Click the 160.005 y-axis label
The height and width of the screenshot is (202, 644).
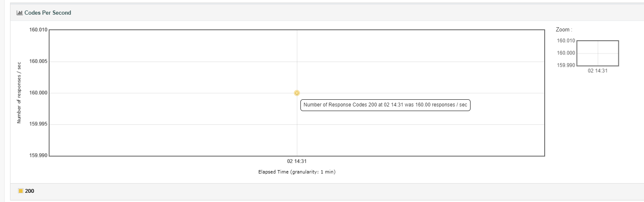click(x=39, y=62)
